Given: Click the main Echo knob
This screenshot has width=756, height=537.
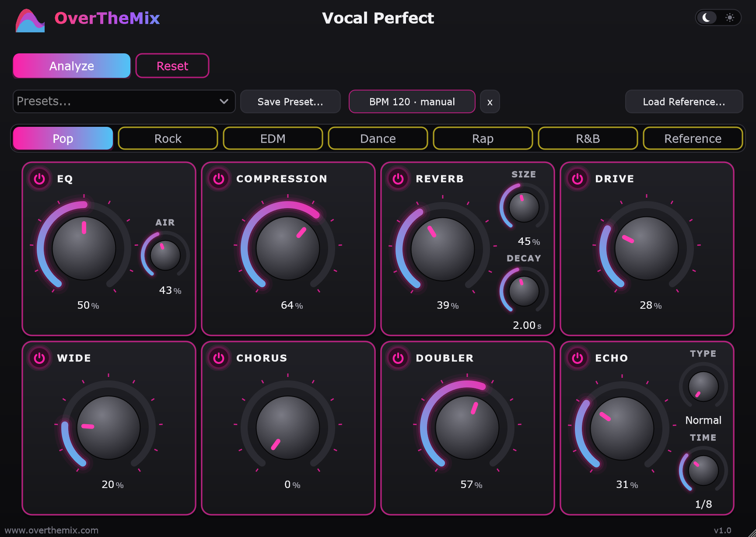Looking at the screenshot, I should [622, 429].
